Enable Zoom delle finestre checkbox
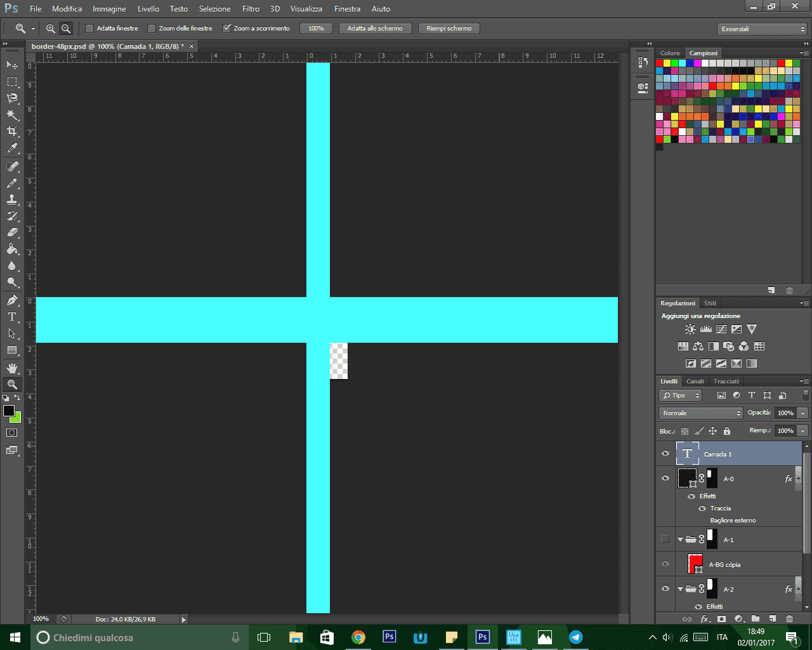Screen dimensions: 812x650 click(152, 29)
